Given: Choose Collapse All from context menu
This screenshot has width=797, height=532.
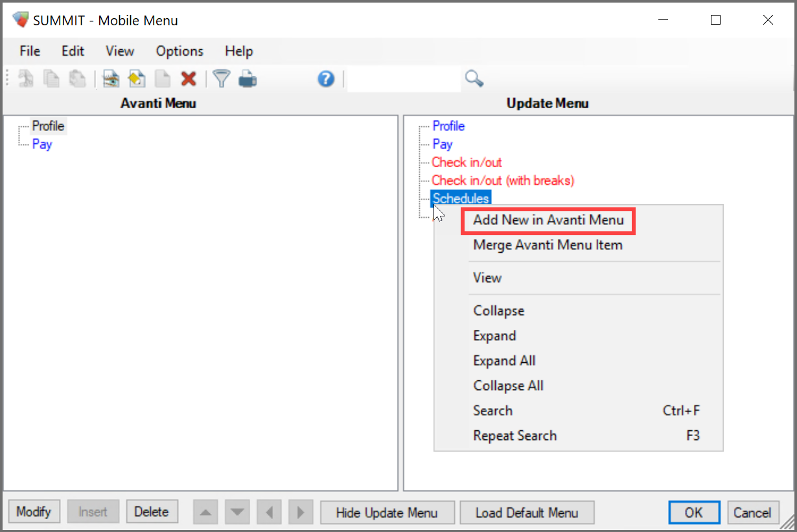Looking at the screenshot, I should (508, 386).
